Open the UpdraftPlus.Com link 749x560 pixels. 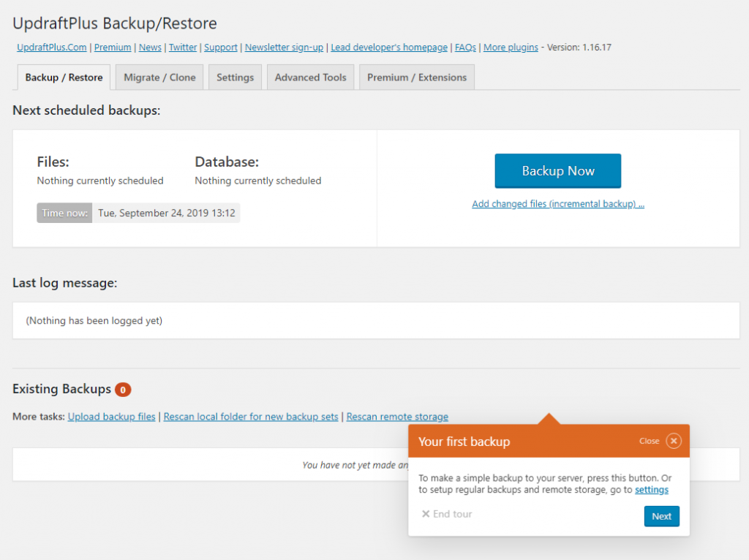coord(52,48)
